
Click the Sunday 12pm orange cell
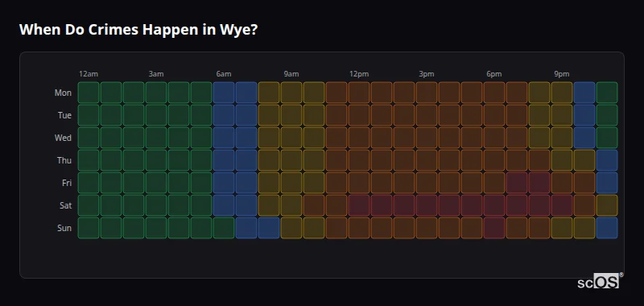359,228
